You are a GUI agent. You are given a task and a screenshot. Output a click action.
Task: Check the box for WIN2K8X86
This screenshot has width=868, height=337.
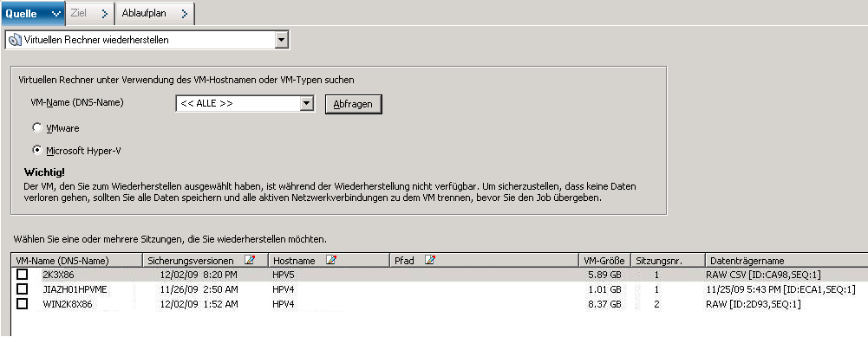click(x=23, y=304)
